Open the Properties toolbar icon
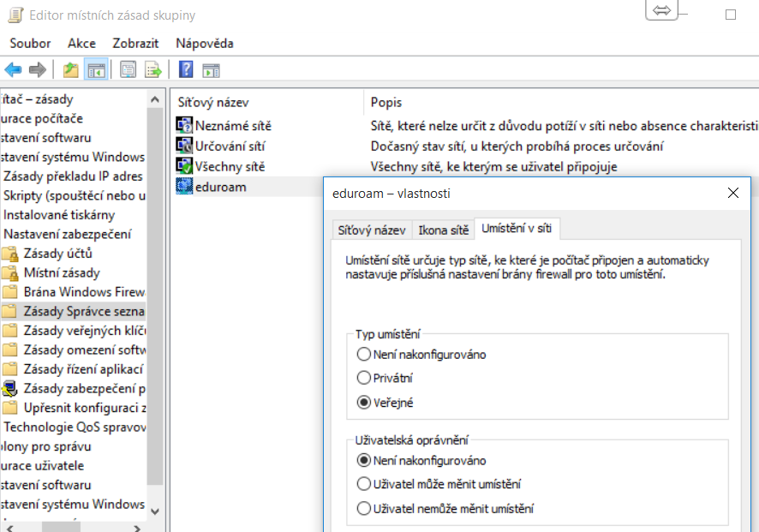 coord(128,70)
